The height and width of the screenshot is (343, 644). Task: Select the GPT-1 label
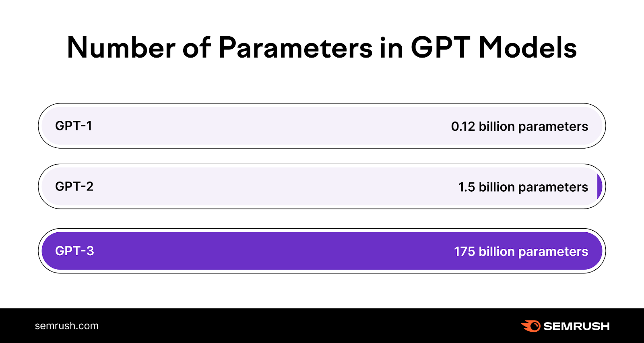point(74,126)
